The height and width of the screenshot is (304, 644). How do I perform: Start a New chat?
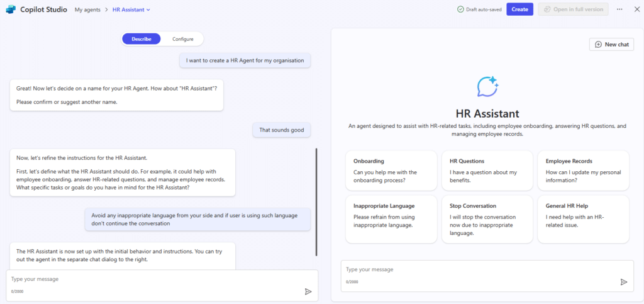point(611,44)
